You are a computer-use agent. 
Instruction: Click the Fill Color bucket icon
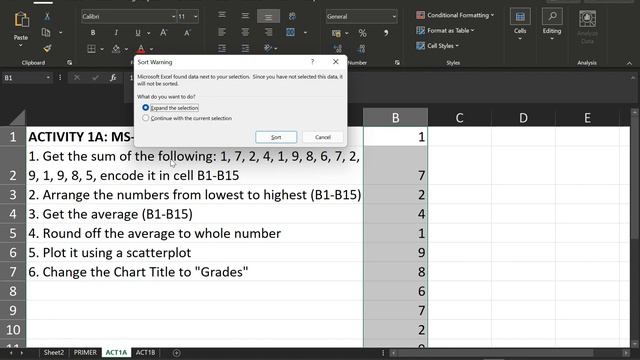(116, 49)
